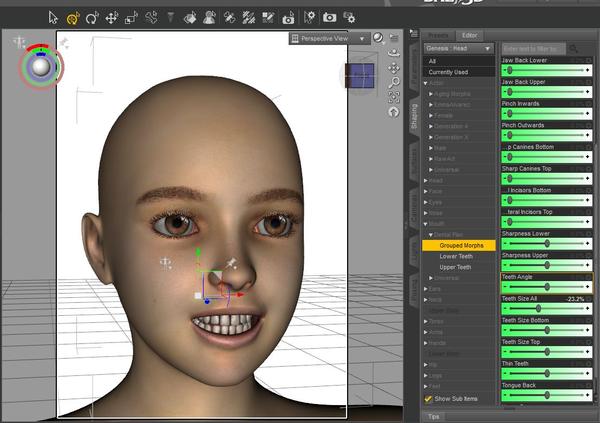Image resolution: width=600 pixels, height=423 pixels.
Task: Select the arrow node selection tool
Action: pos(53,17)
